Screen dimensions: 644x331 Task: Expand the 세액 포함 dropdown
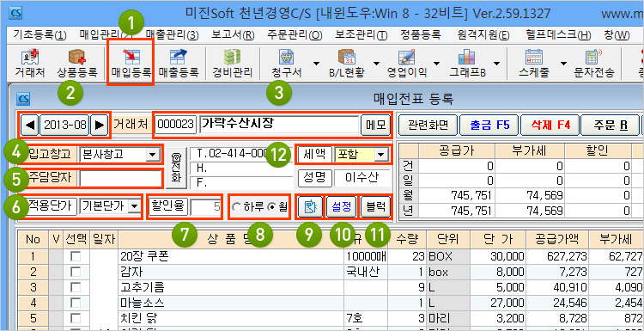point(381,155)
